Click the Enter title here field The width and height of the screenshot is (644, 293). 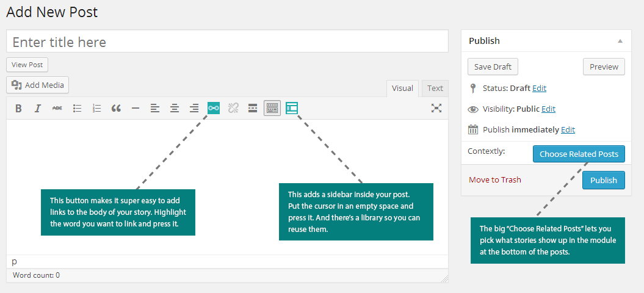pos(227,41)
